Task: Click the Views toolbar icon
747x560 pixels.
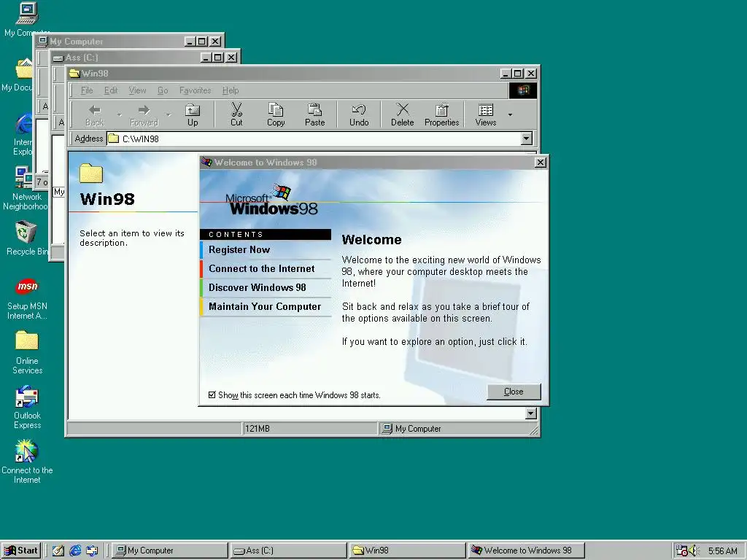Action: pyautogui.click(x=485, y=110)
